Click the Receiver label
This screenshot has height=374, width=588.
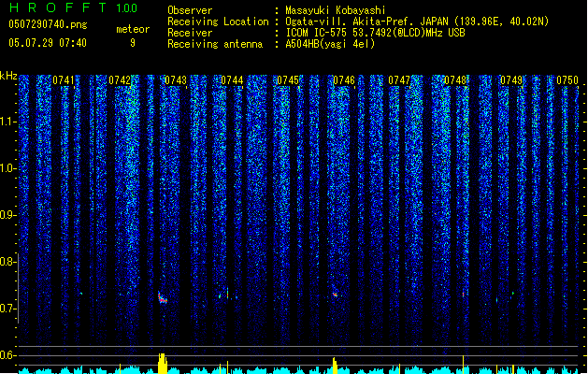click(190, 33)
